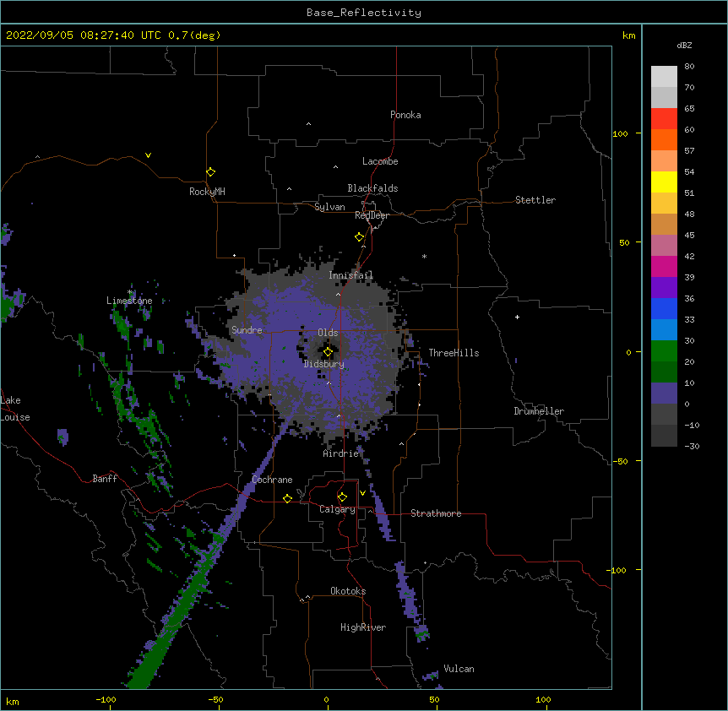Screen dimensions: 728x711
Task: Click the yellow 54 dBZ legend swatch
Action: coord(664,182)
